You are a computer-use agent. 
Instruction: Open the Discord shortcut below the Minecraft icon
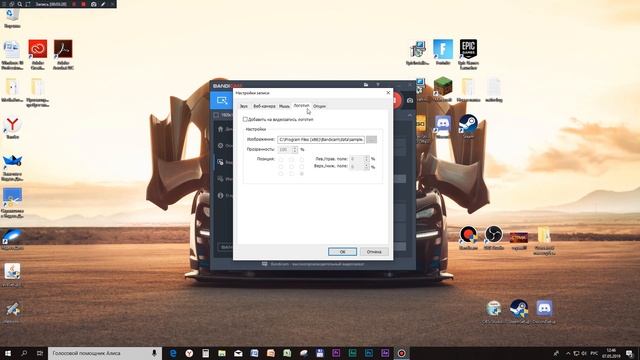pyautogui.click(x=443, y=126)
